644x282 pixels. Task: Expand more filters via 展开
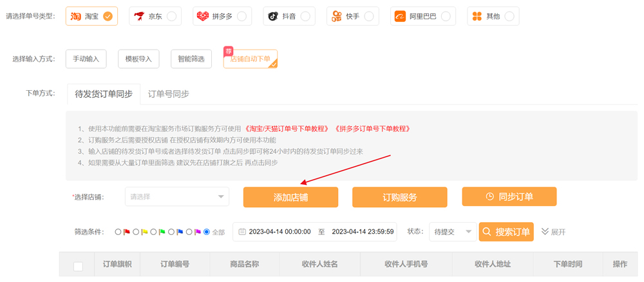553,232
